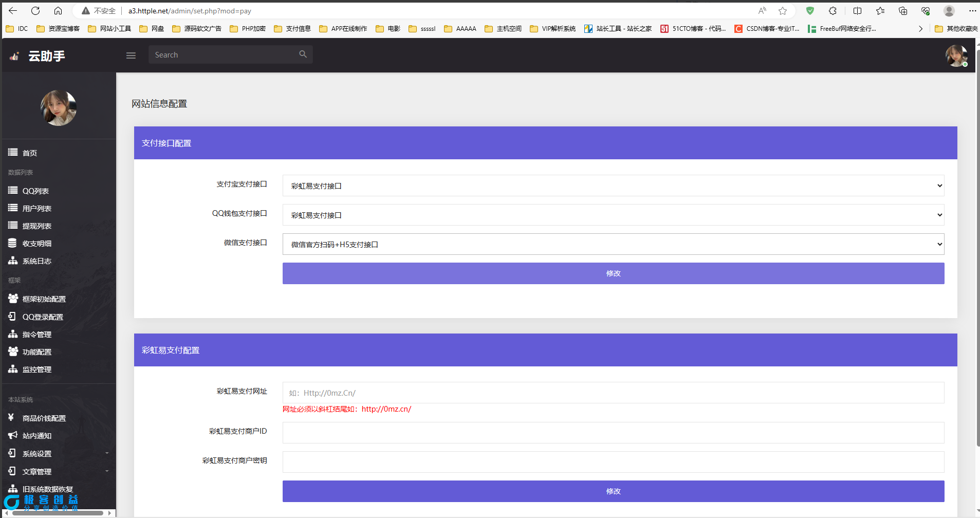Go to 商品价钱配置 in sidebar
The image size is (980, 518).
[x=44, y=418]
